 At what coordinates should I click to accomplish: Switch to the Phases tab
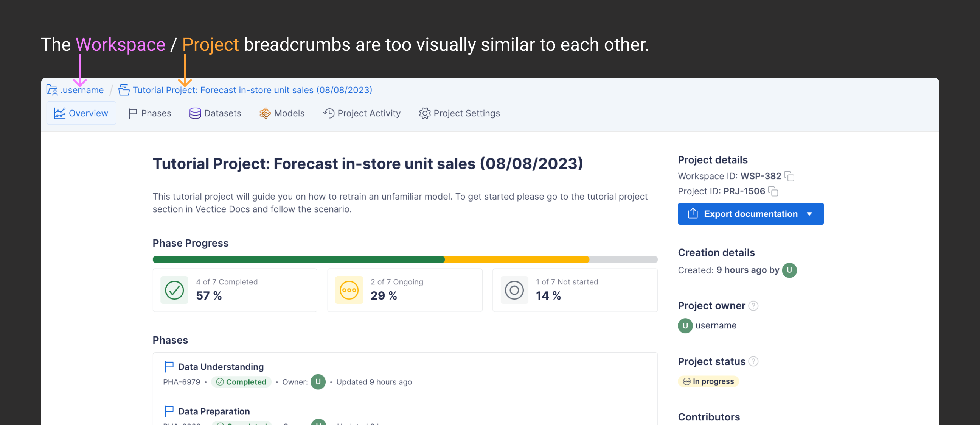[150, 113]
